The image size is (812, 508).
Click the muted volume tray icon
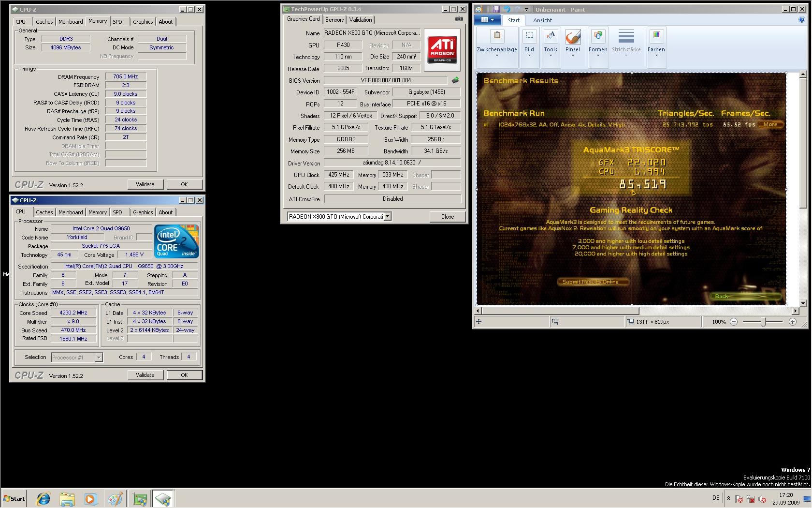point(762,499)
